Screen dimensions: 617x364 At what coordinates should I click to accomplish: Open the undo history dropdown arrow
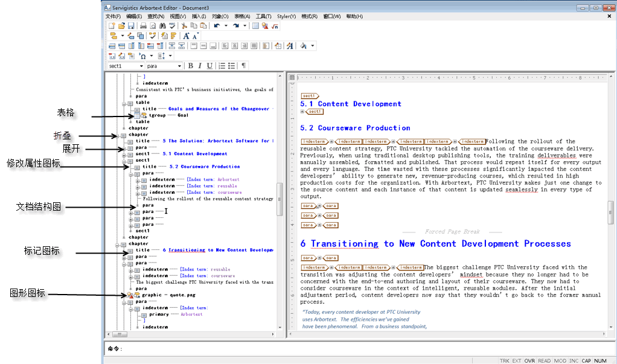pos(226,26)
